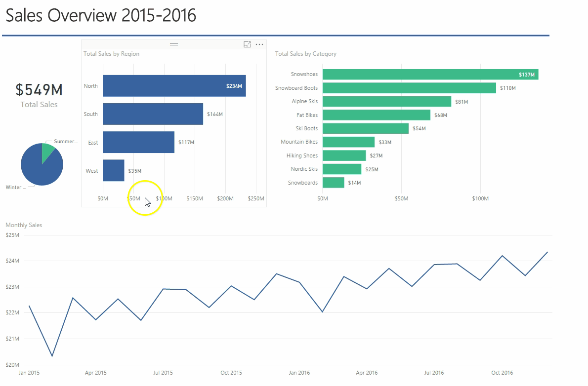Open focus mode for the Region chart
588x386 pixels.
point(247,44)
